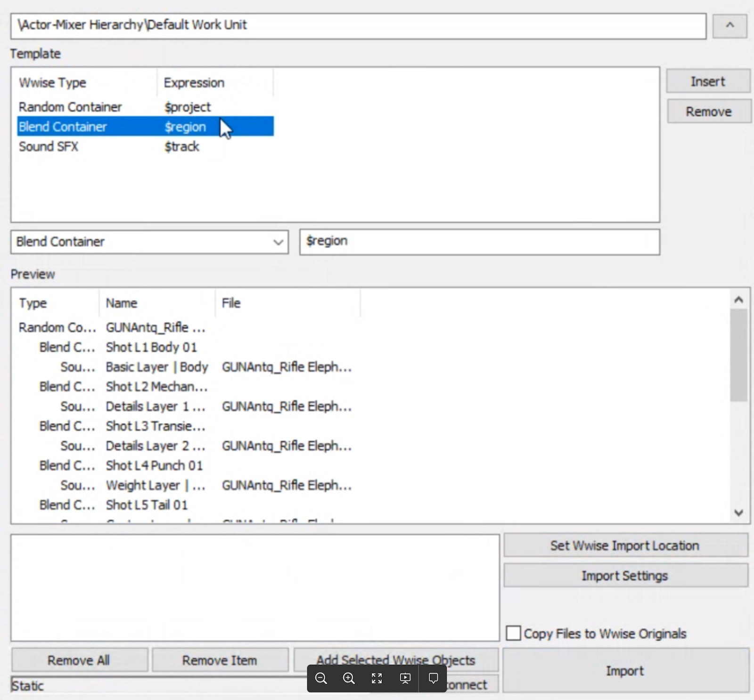Screen dimensions: 754x700
Task: Select Shot L1 Body 01 row
Action: coord(188,347)
